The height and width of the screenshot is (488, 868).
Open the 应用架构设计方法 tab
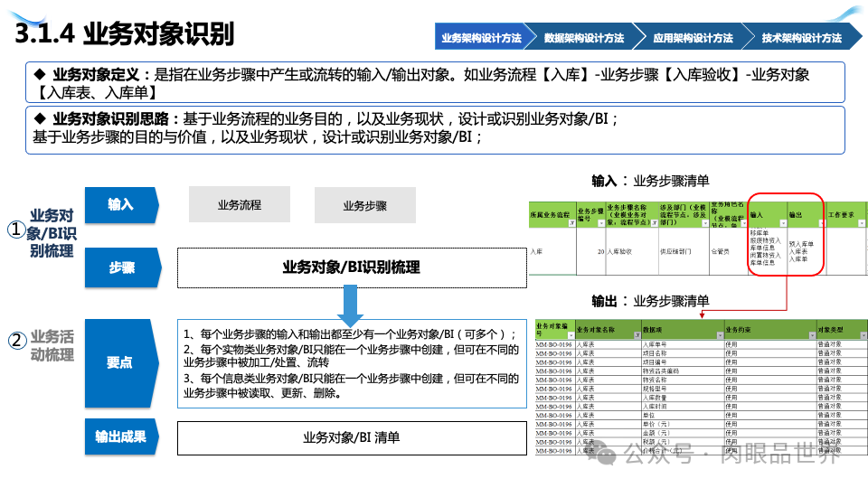coord(693,37)
